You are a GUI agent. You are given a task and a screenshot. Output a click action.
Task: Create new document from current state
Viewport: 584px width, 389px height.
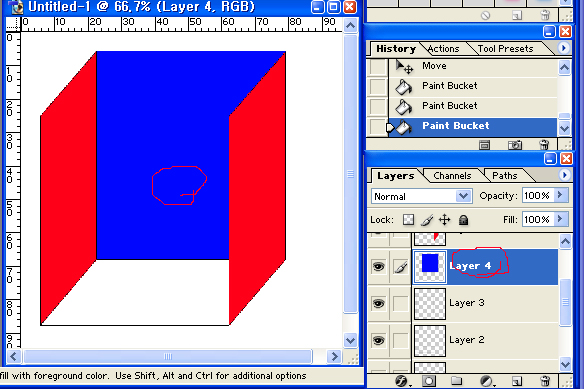pos(484,145)
